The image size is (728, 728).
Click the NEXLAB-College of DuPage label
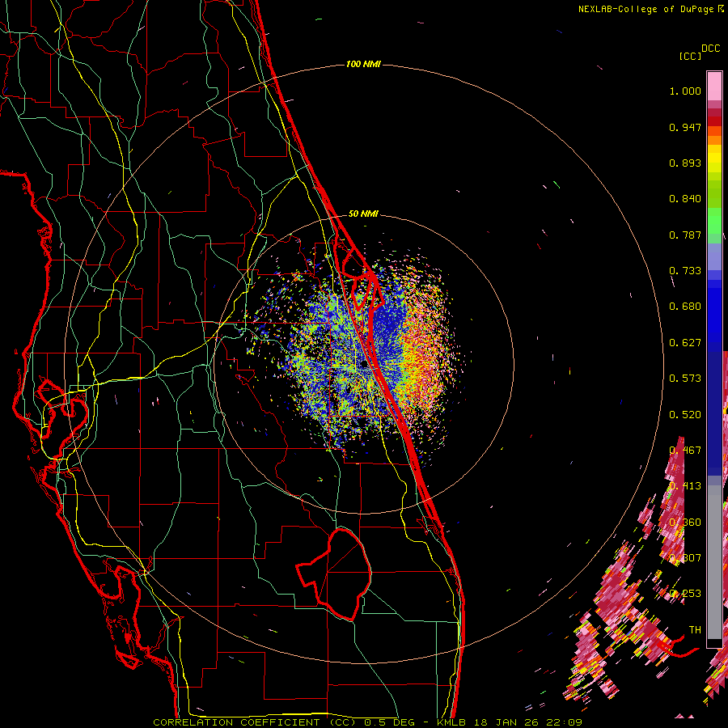[x=647, y=9]
